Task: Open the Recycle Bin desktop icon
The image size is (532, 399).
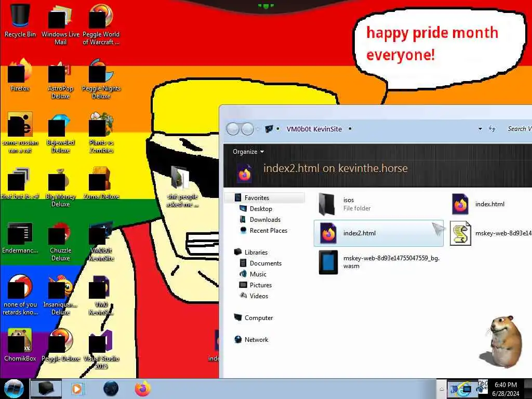Action: 20,20
